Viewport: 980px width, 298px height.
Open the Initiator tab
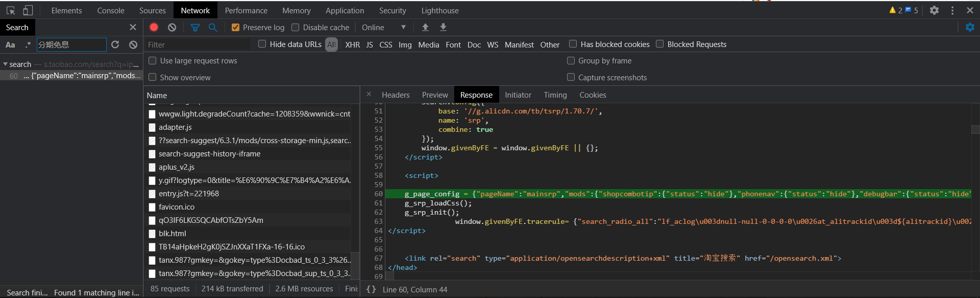[x=518, y=95]
